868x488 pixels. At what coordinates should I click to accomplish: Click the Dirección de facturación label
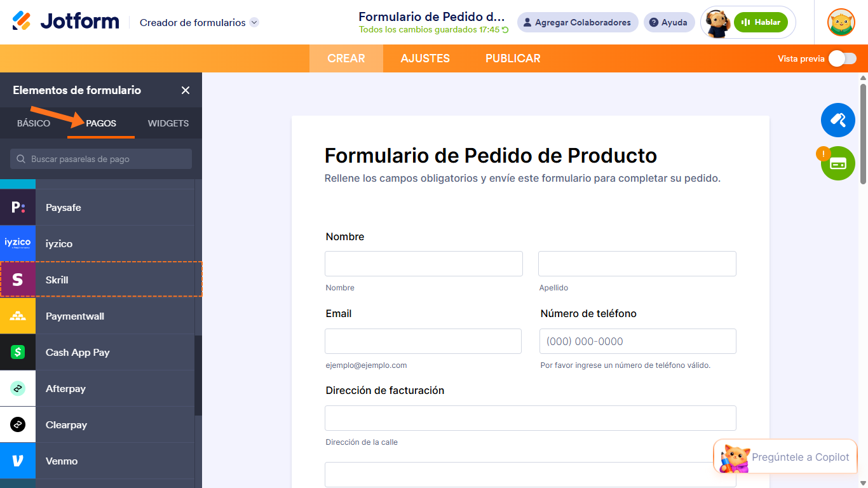point(385,390)
